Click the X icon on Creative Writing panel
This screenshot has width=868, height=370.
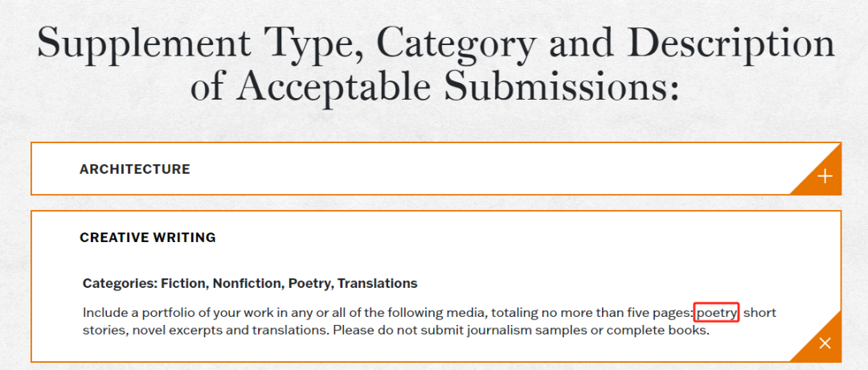pyautogui.click(x=825, y=343)
